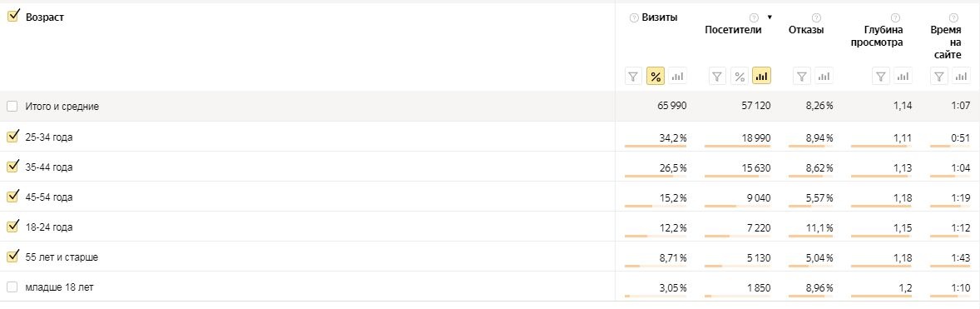Click help icon next to Визиты header
The image size is (980, 309).
pyautogui.click(x=635, y=17)
